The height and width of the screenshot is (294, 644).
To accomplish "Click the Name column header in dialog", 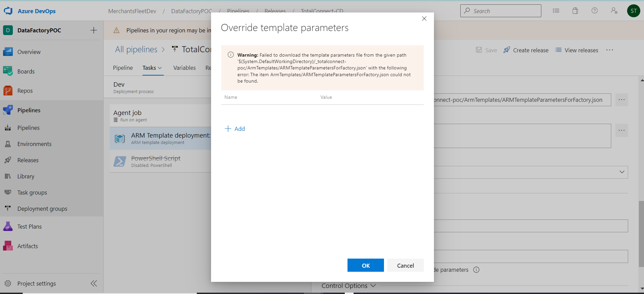I will (231, 97).
